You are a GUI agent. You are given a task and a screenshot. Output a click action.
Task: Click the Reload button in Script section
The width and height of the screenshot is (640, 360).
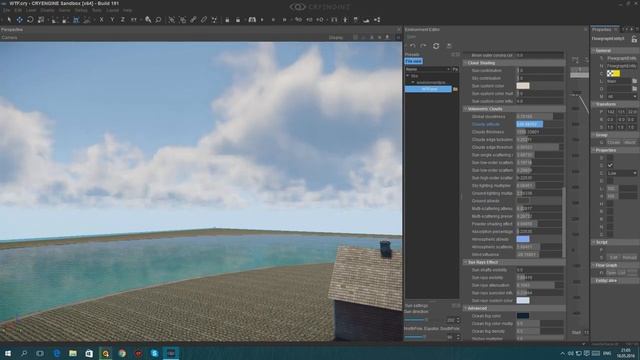(x=629, y=258)
